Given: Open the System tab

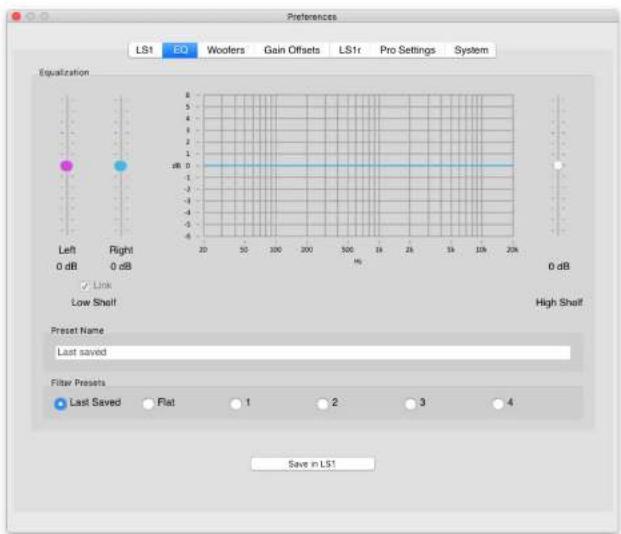Looking at the screenshot, I should pyautogui.click(x=471, y=50).
